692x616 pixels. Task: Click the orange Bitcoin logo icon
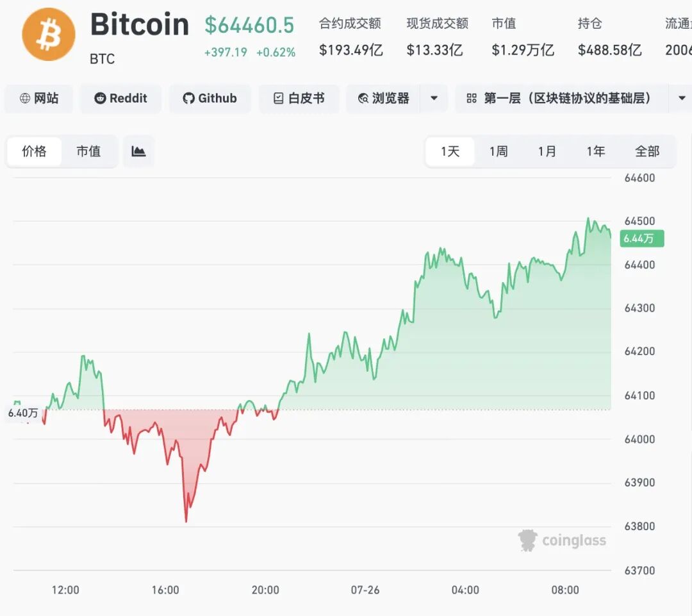tap(49, 34)
